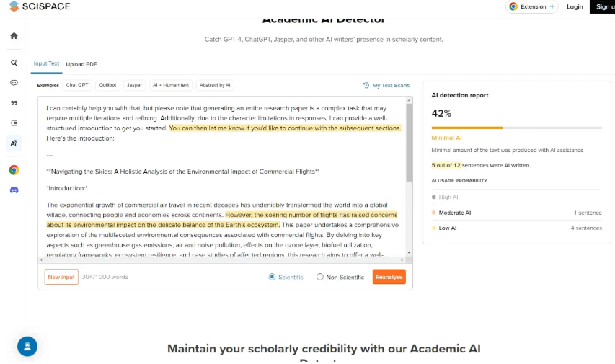615x364 pixels.
Task: Go to Home via sidebar icon
Action: (14, 36)
